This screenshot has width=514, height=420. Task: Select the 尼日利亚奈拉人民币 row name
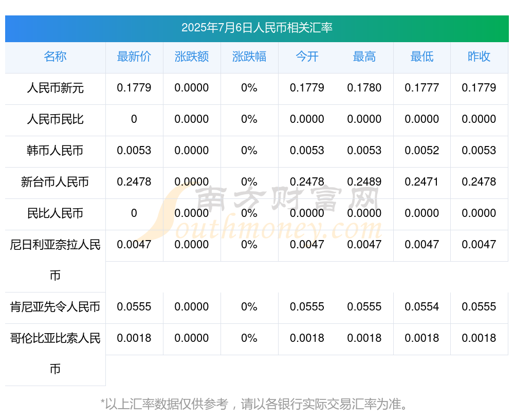point(55,260)
